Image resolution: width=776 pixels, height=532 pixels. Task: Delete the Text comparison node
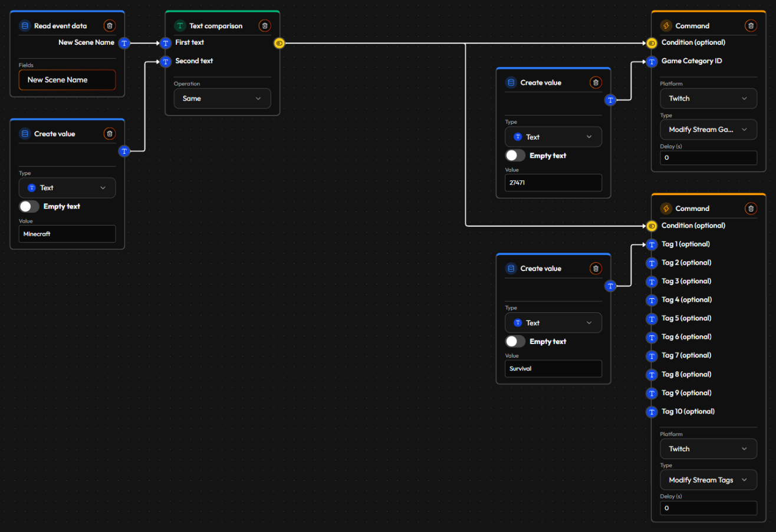(265, 25)
